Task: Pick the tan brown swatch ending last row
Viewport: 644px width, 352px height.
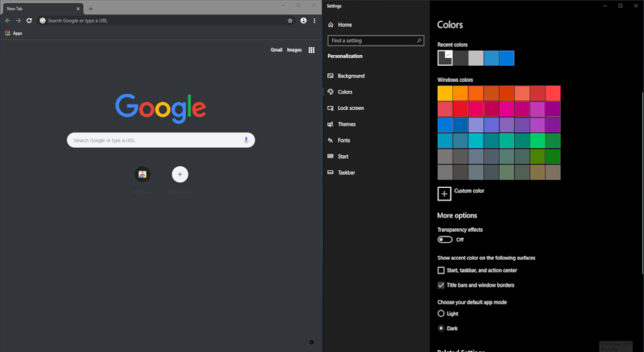Action: tap(553, 172)
